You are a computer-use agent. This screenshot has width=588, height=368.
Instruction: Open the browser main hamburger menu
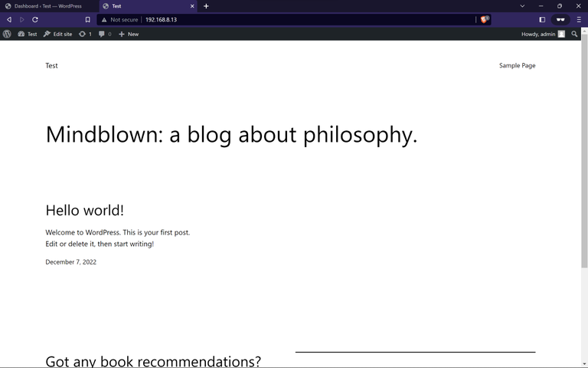click(x=579, y=19)
